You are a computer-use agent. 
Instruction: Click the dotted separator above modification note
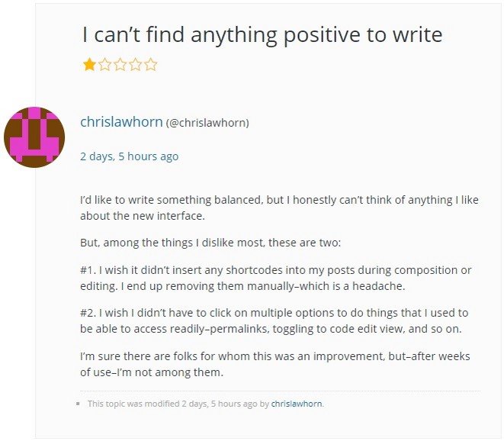tap(281, 391)
